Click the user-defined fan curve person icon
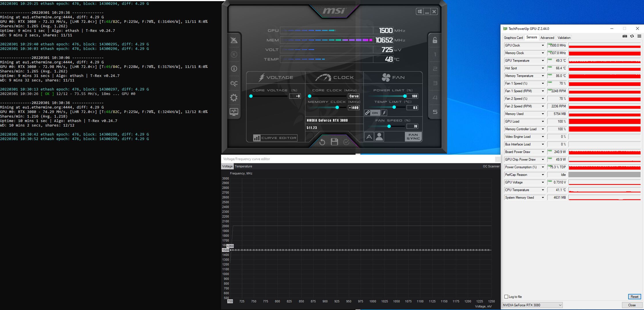 379,137
